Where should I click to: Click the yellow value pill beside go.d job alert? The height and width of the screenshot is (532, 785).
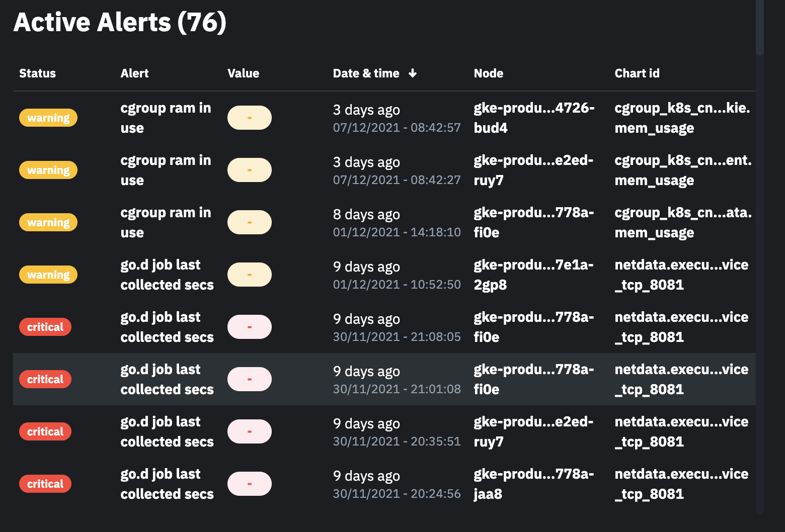pos(250,275)
